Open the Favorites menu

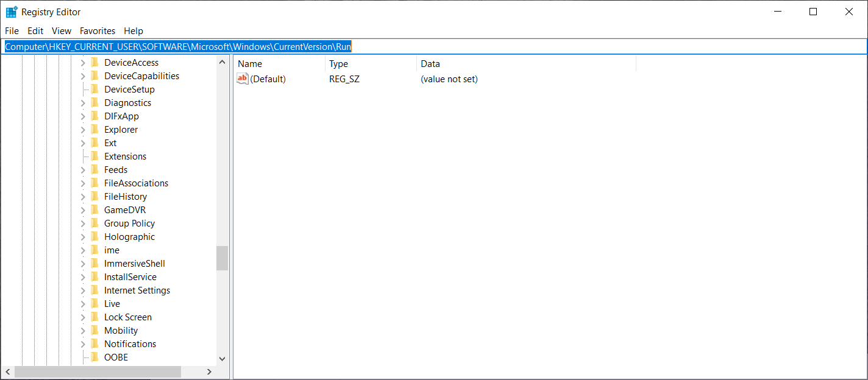click(97, 30)
